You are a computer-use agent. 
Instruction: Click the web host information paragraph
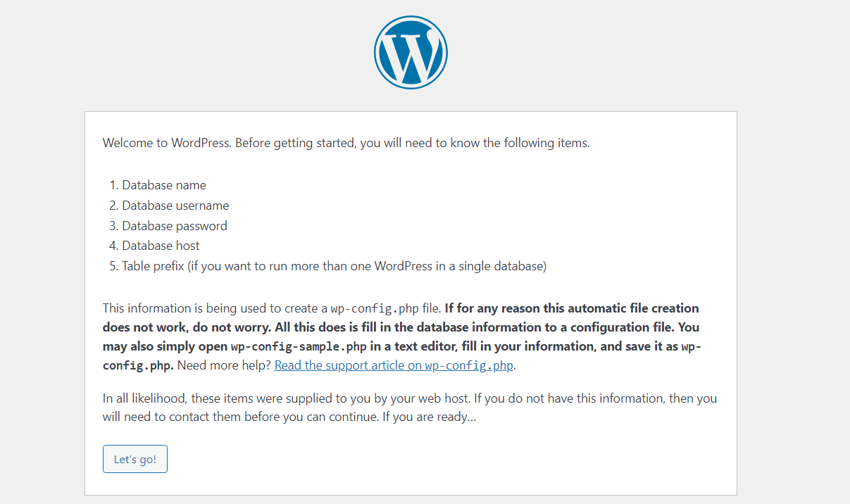(x=408, y=398)
